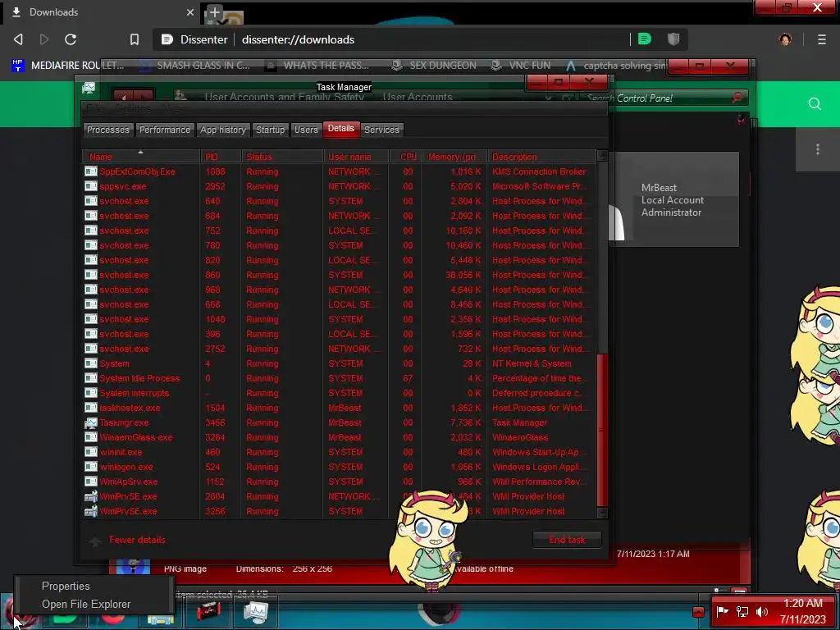Open a new browser tab
The image size is (840, 630).
(x=214, y=11)
